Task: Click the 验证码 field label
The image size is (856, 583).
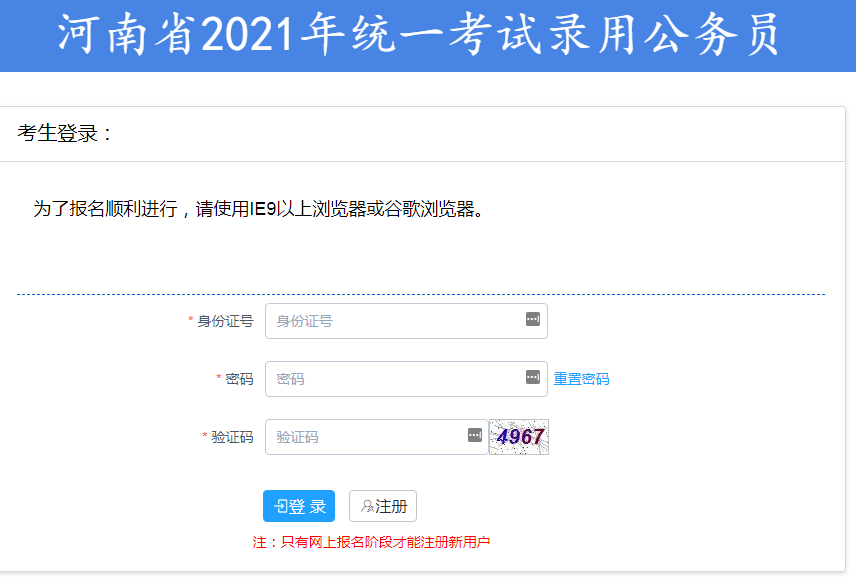Action: click(232, 437)
